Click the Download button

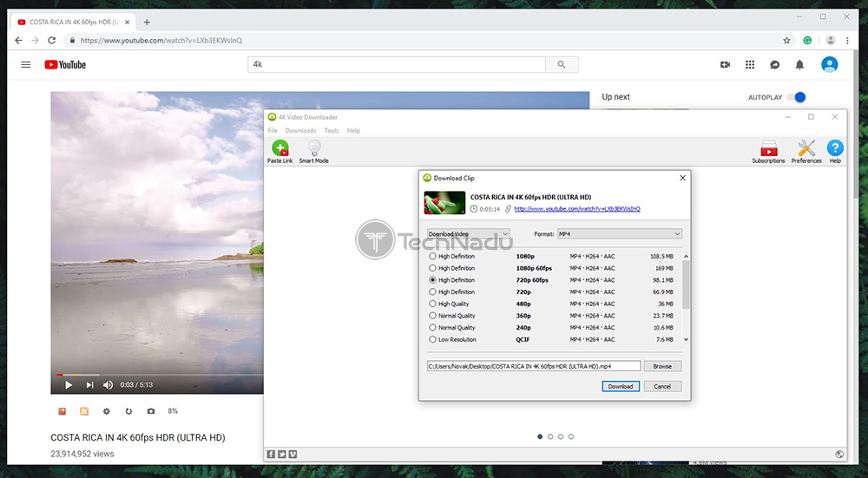click(x=621, y=386)
